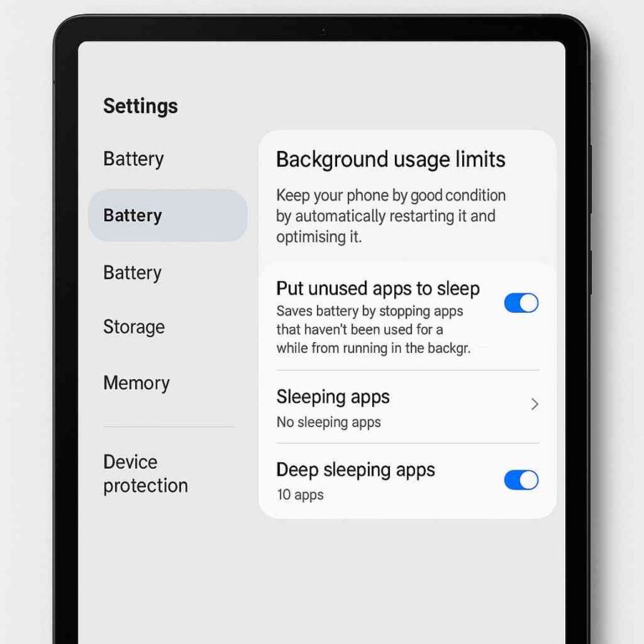This screenshot has height=644, width=644.
Task: Select the first Battery entry below Settings title
Action: click(133, 159)
